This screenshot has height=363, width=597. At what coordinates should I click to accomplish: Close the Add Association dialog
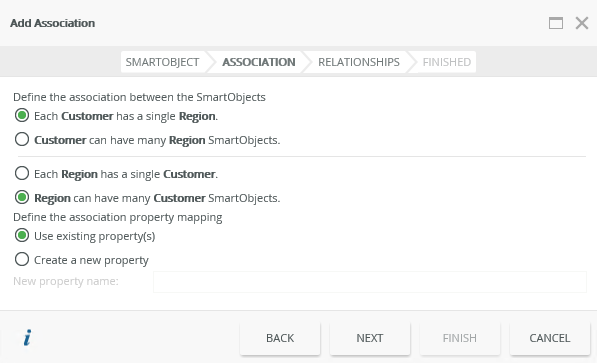click(582, 23)
